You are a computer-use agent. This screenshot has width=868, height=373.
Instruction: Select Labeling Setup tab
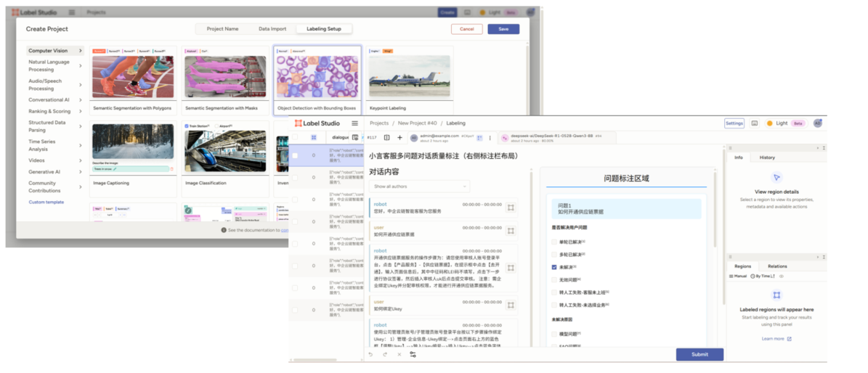pyautogui.click(x=325, y=29)
